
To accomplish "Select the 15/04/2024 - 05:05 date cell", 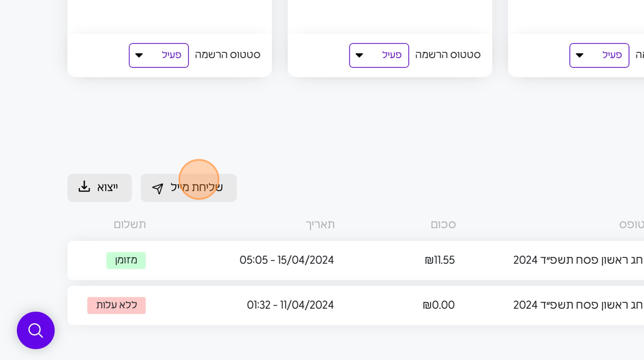I will pyautogui.click(x=286, y=260).
